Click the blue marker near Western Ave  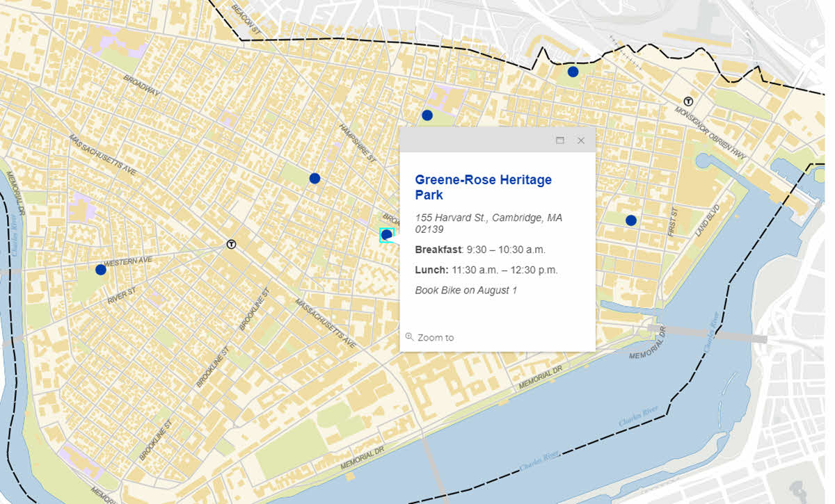click(101, 269)
